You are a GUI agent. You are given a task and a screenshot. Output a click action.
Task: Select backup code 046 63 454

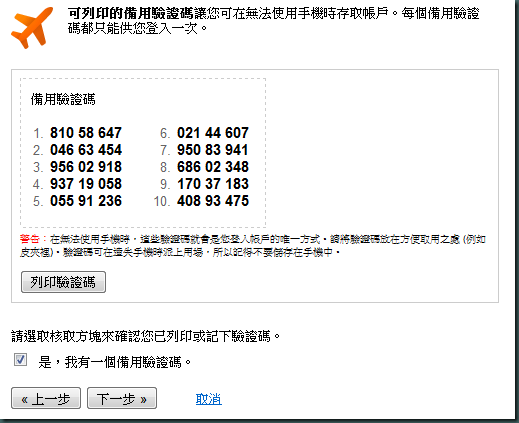pos(86,150)
